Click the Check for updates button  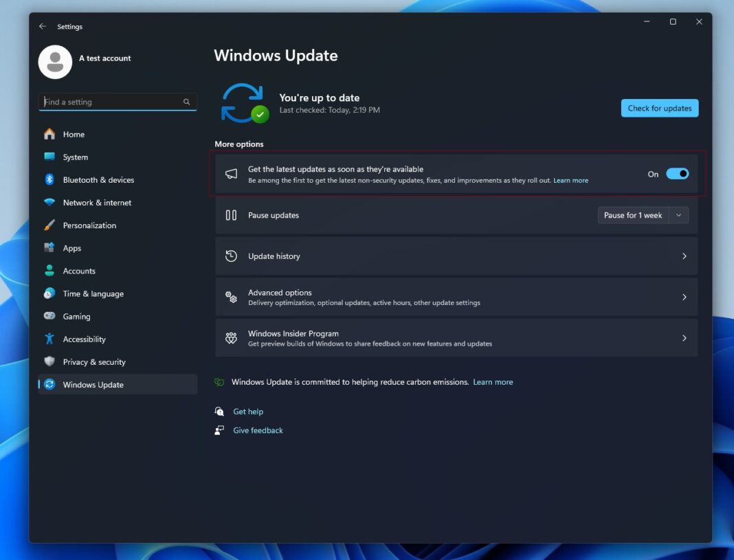pos(659,107)
